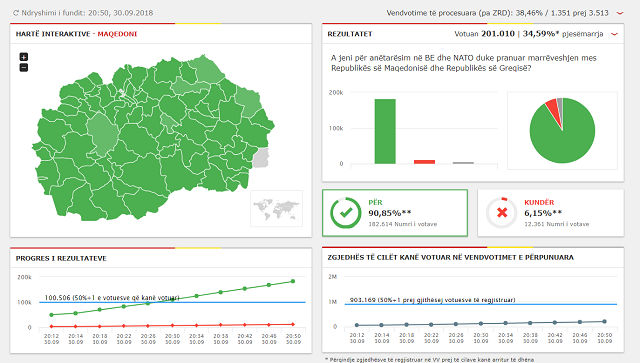Select the KUNDËR 6,15% result card
The width and height of the screenshot is (640, 363).
click(x=551, y=213)
